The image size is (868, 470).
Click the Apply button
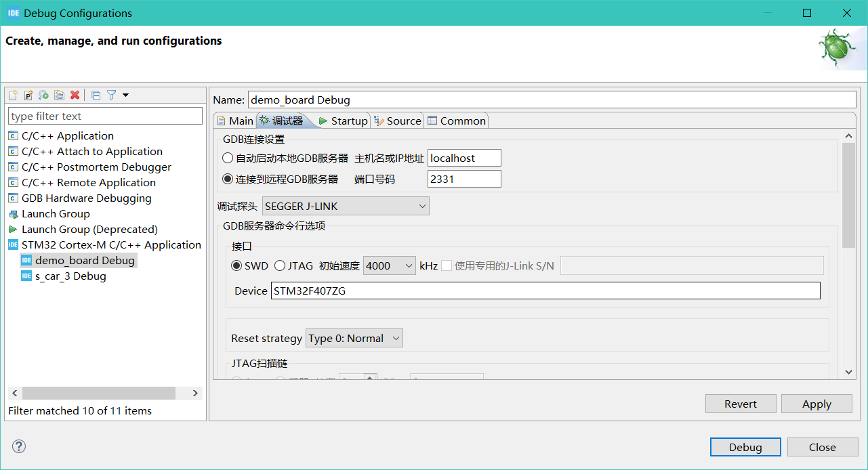[x=817, y=404]
